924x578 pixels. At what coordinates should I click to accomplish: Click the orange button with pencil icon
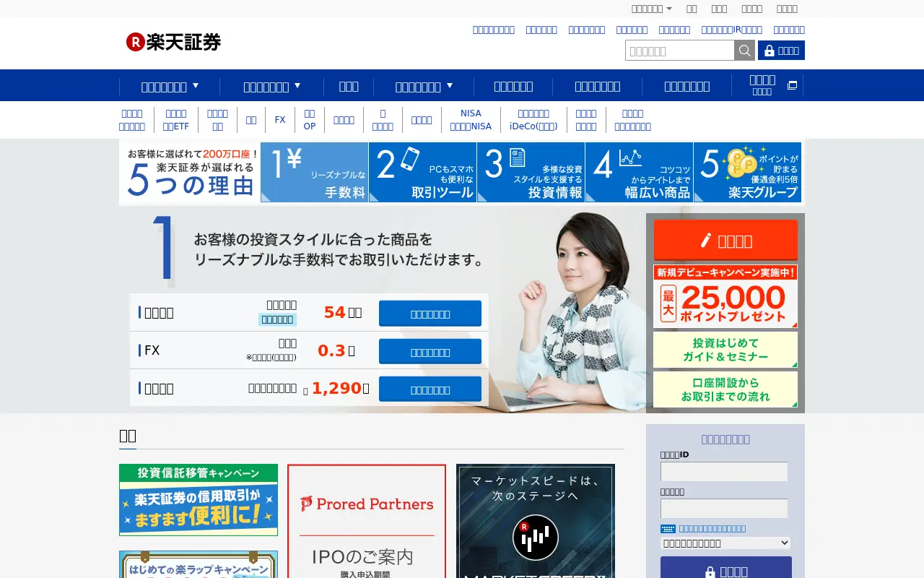pos(725,241)
